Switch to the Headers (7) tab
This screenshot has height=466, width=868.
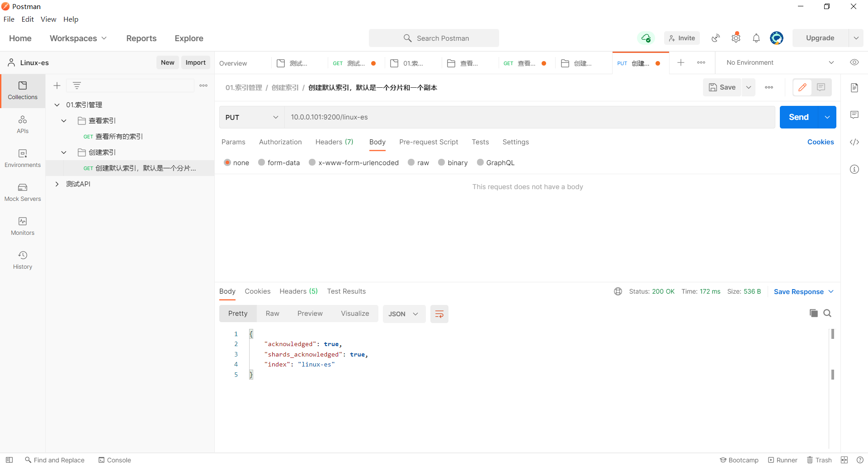pyautogui.click(x=334, y=142)
